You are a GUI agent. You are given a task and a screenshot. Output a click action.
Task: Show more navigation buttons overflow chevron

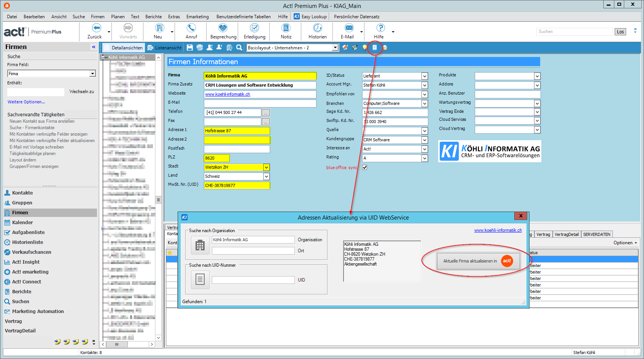tap(94, 342)
